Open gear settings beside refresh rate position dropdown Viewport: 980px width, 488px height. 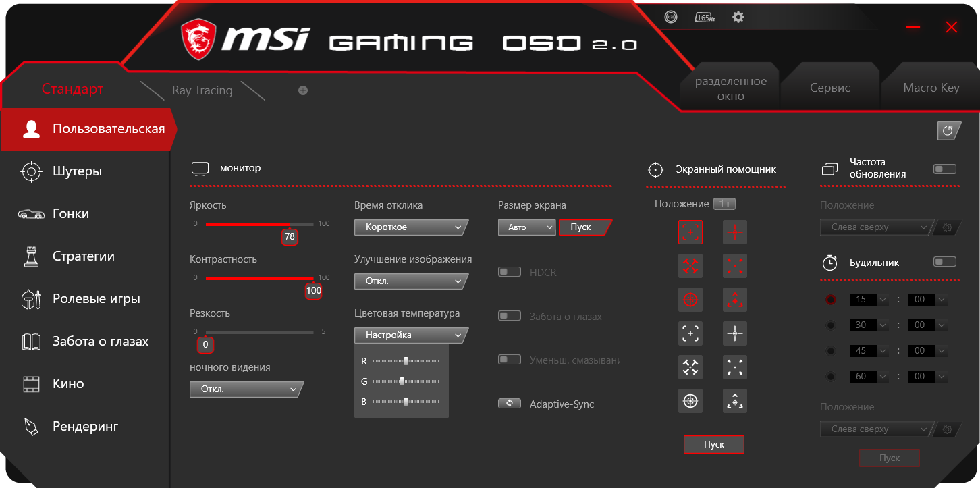tap(947, 227)
